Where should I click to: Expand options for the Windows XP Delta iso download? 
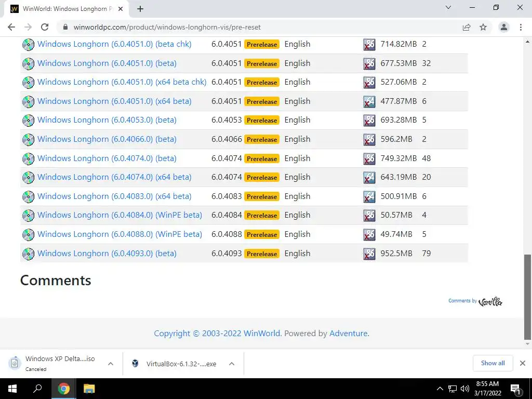tap(111, 364)
